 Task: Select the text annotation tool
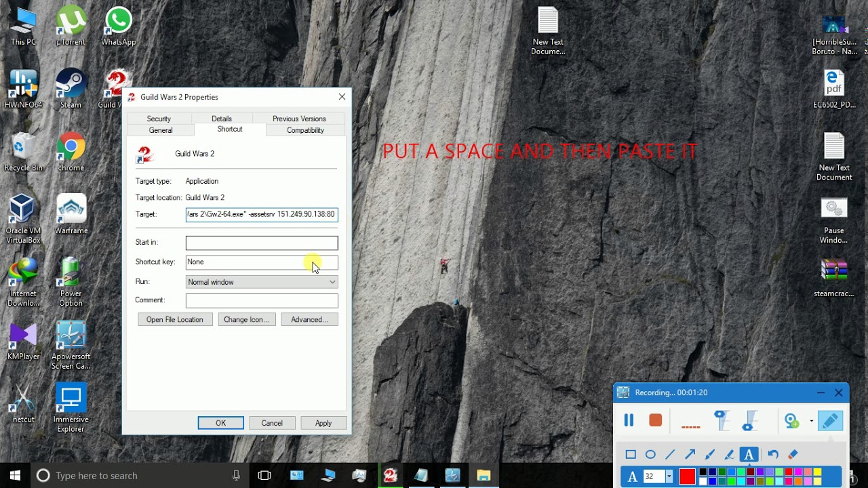pos(749,454)
